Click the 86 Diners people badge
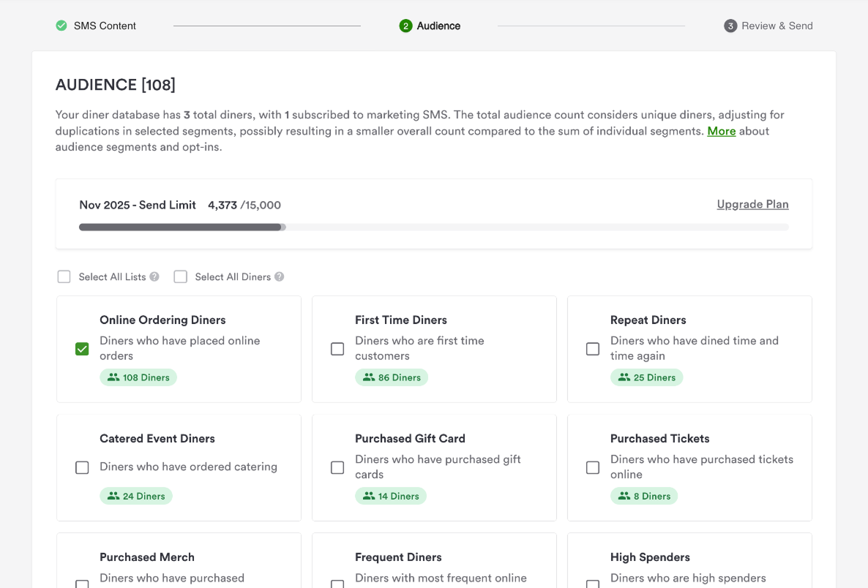868x588 pixels. coord(392,377)
